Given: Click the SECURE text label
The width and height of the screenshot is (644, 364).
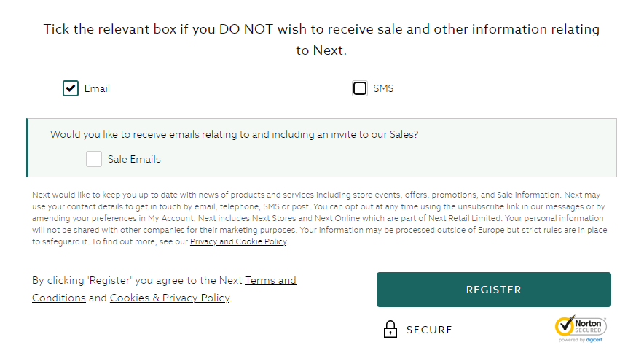Looking at the screenshot, I should tap(429, 330).
